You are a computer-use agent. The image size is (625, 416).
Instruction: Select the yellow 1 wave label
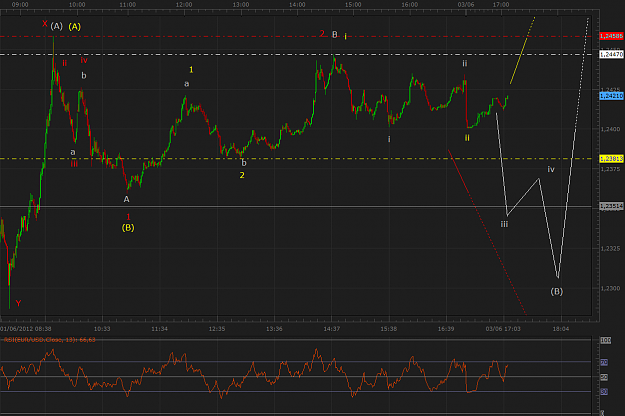(x=191, y=70)
